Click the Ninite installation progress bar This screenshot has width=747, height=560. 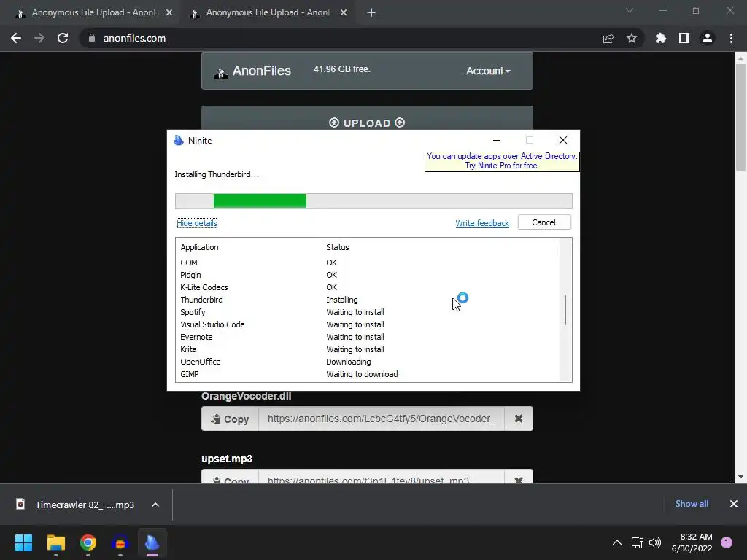tap(373, 201)
